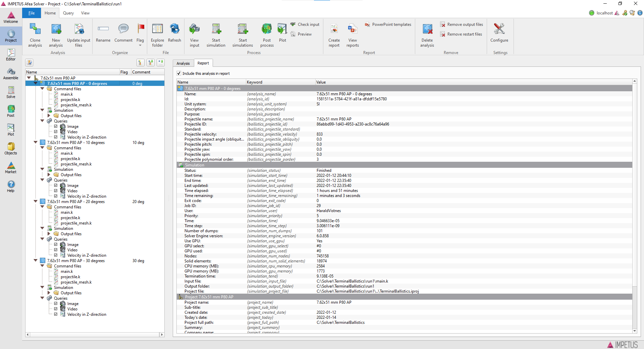
Task: Delete analysis from project
Action: (x=427, y=35)
